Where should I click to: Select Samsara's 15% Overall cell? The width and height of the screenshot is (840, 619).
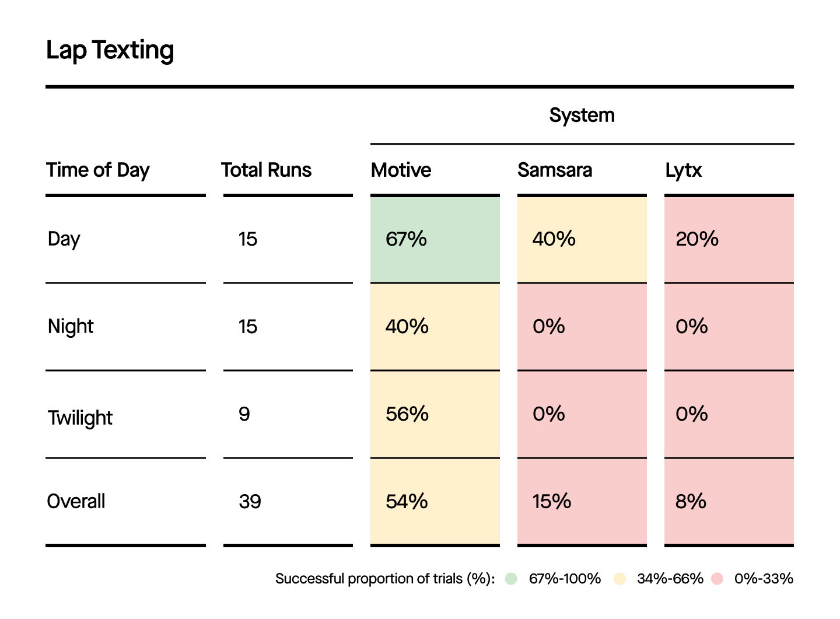[582, 502]
